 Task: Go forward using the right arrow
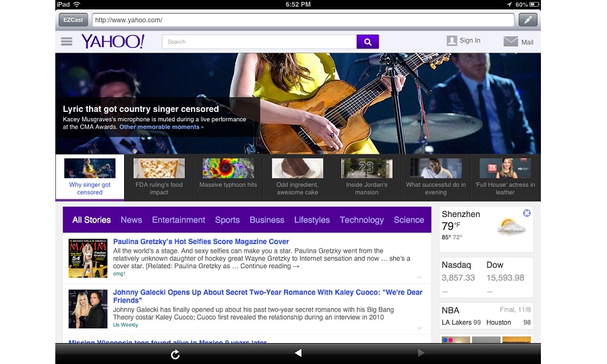coord(421,353)
